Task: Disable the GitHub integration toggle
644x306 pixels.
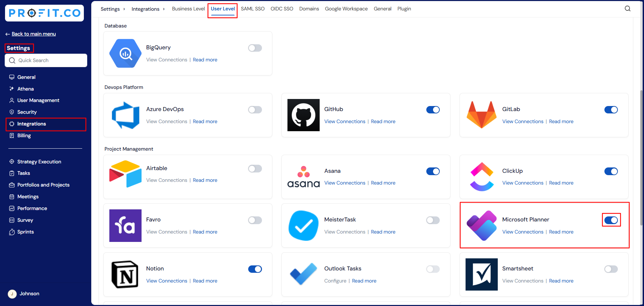Action: (x=433, y=110)
